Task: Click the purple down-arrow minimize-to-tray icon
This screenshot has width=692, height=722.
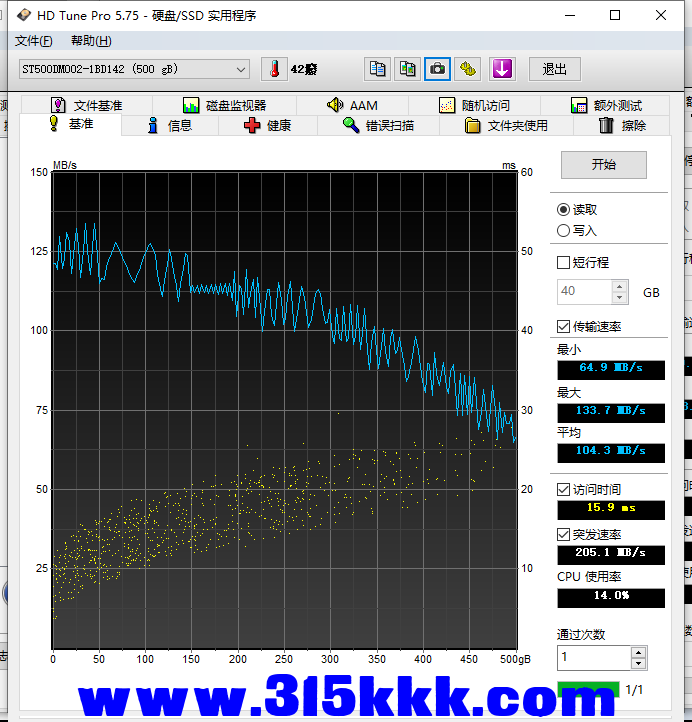Action: [x=501, y=69]
